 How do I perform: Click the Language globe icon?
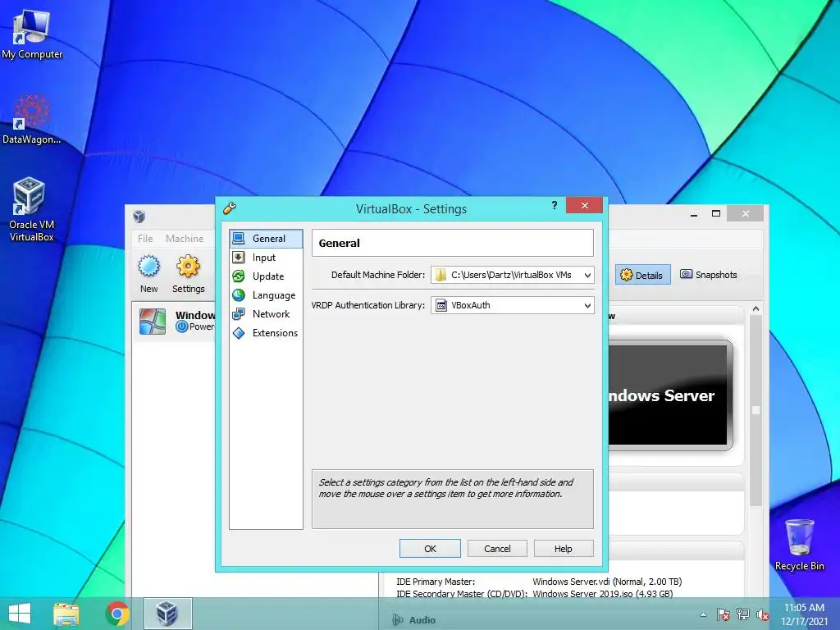[x=239, y=295]
